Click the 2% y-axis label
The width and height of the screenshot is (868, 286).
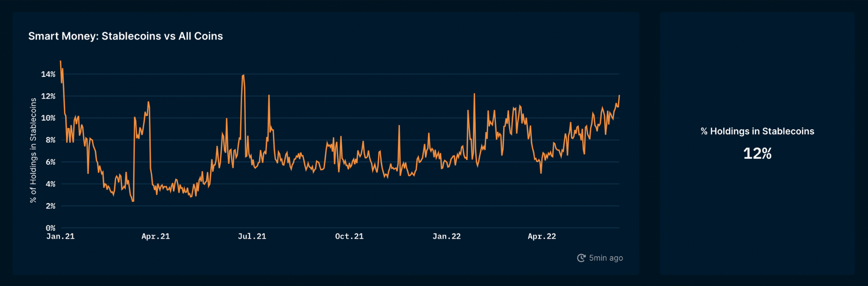pos(51,206)
